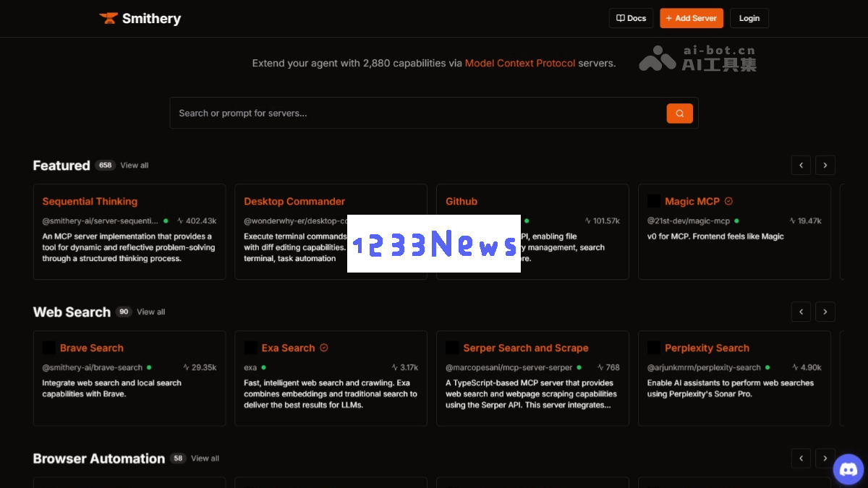868x488 pixels.
Task: Click the @smithery-ai/brave-search handle
Action: (x=92, y=367)
